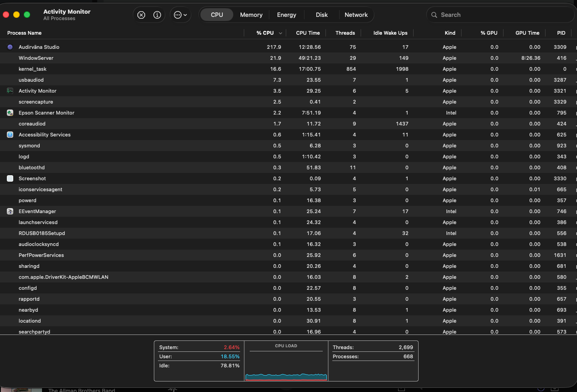The image size is (577, 392).
Task: Open the ellipsis actions dropdown menu
Action: pos(180,15)
